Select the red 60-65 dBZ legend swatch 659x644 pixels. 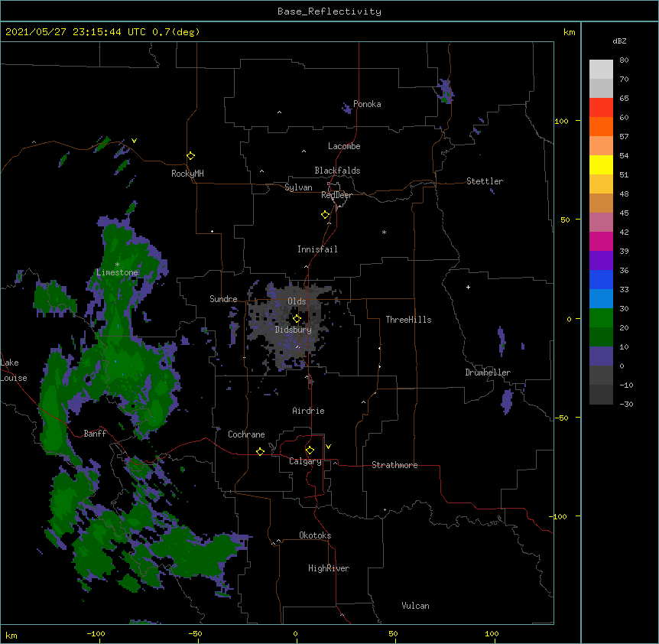coord(601,108)
